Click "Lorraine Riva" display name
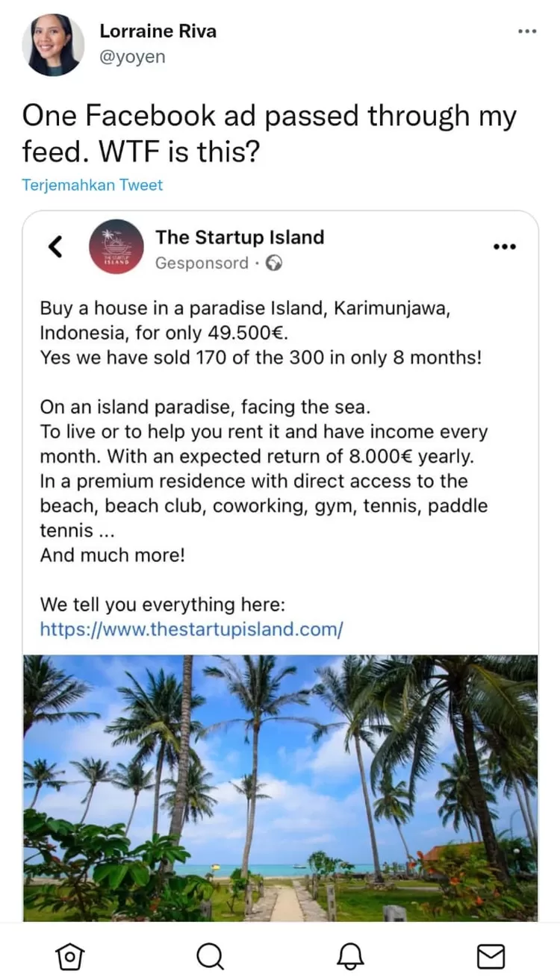Screen dimensions: 560x980 (158, 31)
